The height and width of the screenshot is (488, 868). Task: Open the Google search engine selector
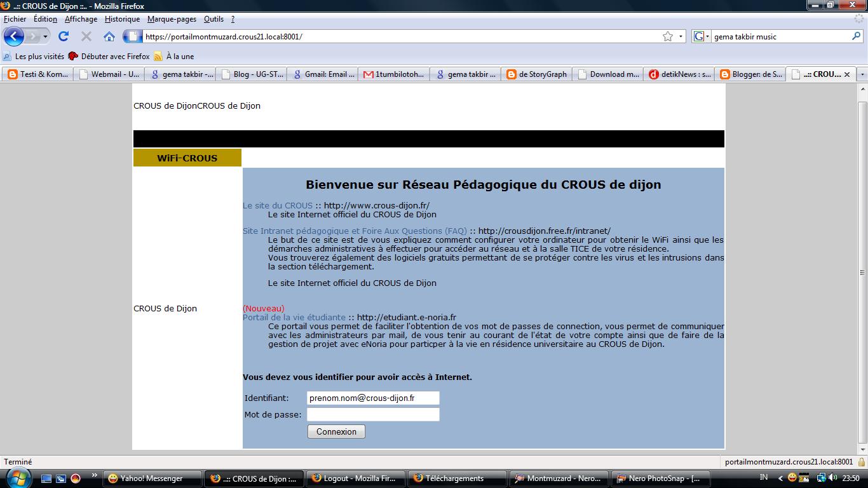pos(701,36)
